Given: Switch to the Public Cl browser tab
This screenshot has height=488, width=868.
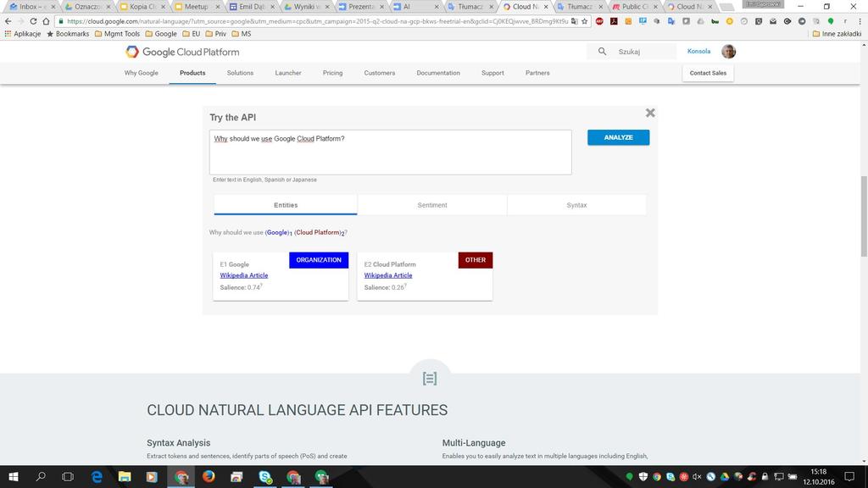Looking at the screenshot, I should [x=636, y=7].
